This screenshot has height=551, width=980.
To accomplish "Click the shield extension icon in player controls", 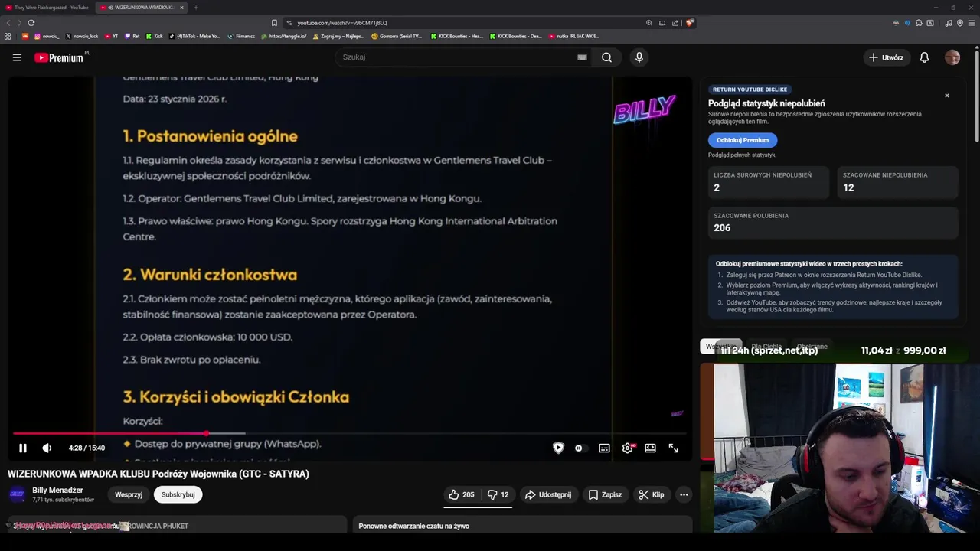I will click(558, 448).
